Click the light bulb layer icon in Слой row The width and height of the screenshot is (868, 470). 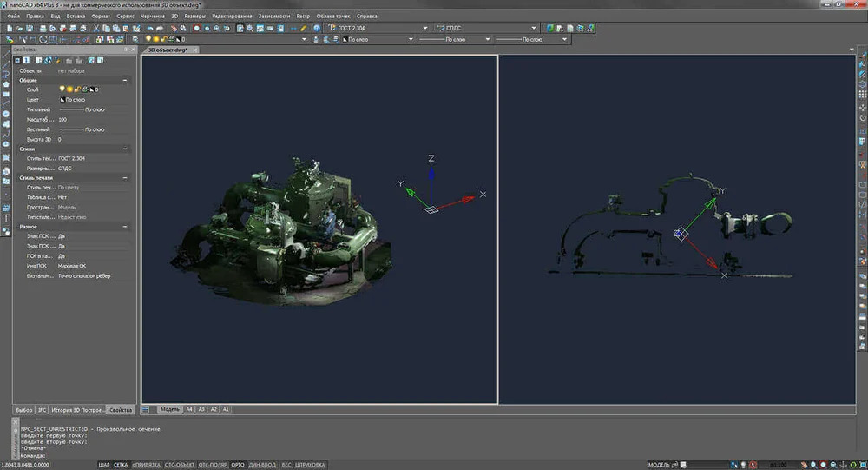(62, 89)
